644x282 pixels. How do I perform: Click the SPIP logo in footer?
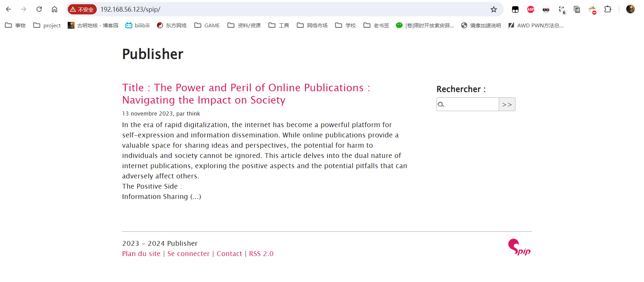pos(519,247)
